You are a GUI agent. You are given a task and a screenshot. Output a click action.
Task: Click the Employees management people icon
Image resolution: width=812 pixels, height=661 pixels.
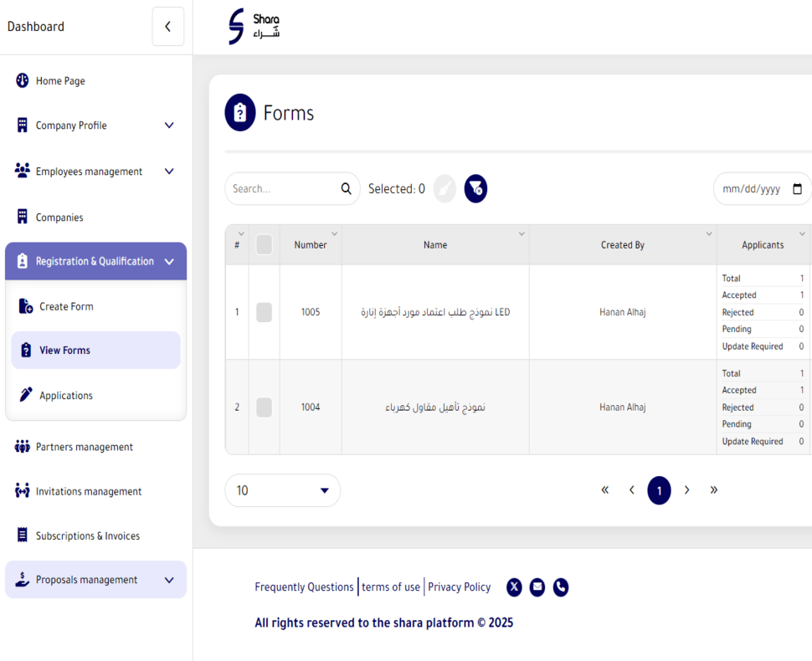(23, 171)
